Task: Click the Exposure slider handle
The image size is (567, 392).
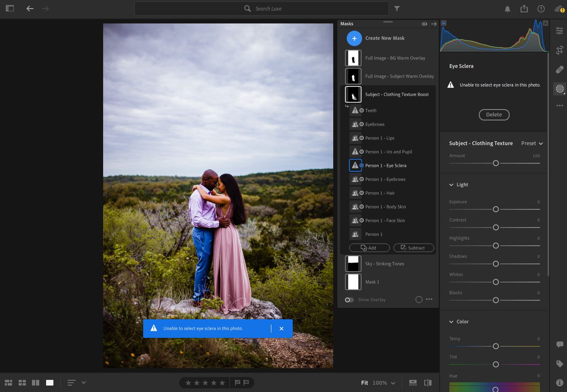Action: [496, 209]
